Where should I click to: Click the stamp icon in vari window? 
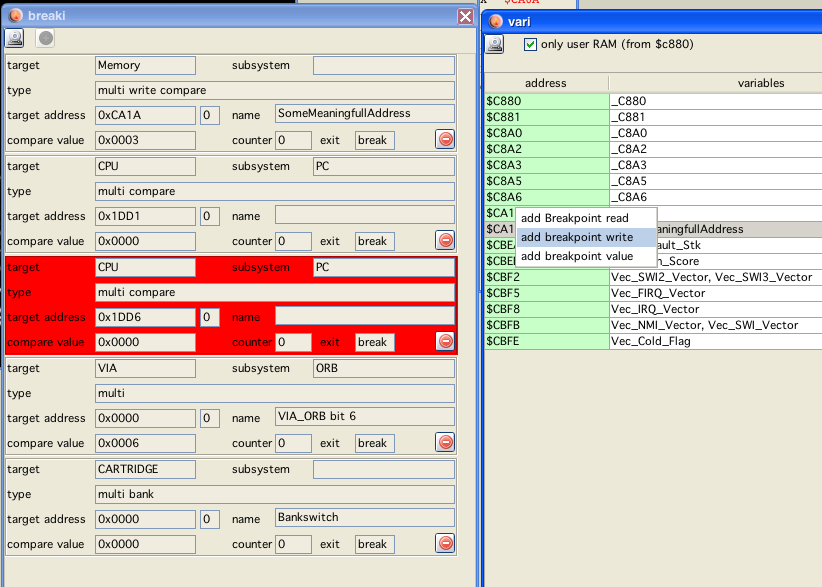[x=496, y=44]
